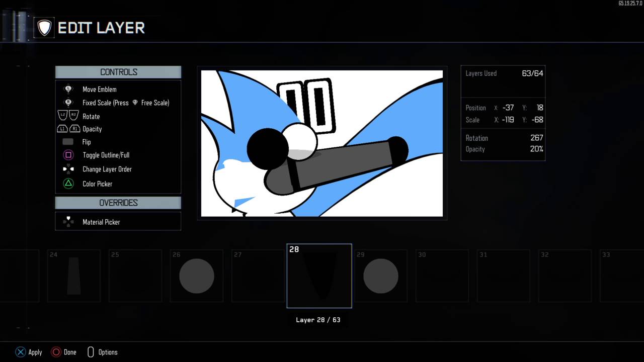
Task: Click the triangle Color Picker icon
Action: pyautogui.click(x=68, y=184)
